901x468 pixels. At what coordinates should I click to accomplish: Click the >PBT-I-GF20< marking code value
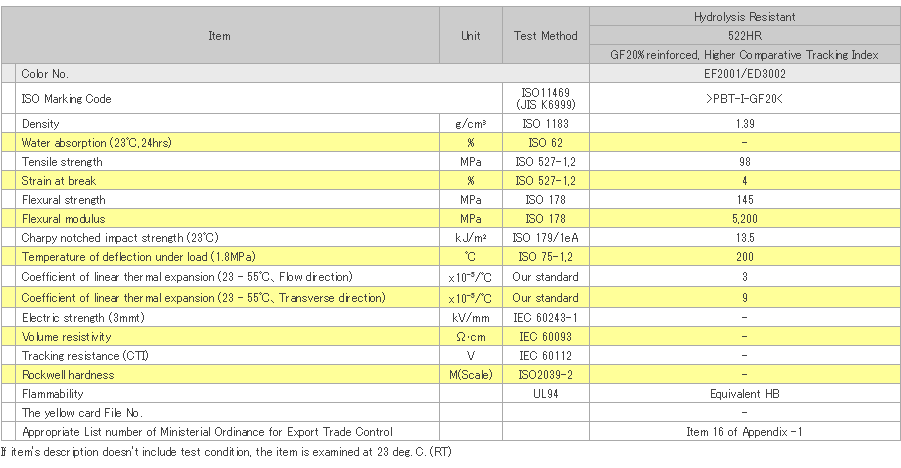click(745, 99)
